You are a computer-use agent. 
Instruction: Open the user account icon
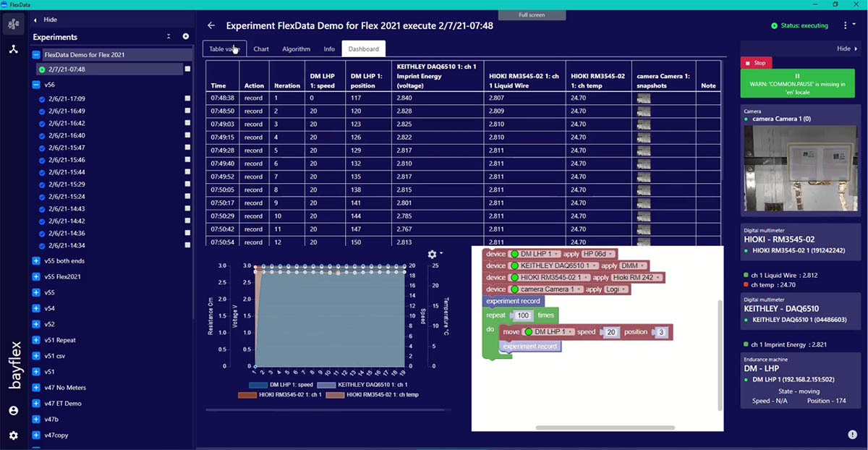click(x=13, y=410)
